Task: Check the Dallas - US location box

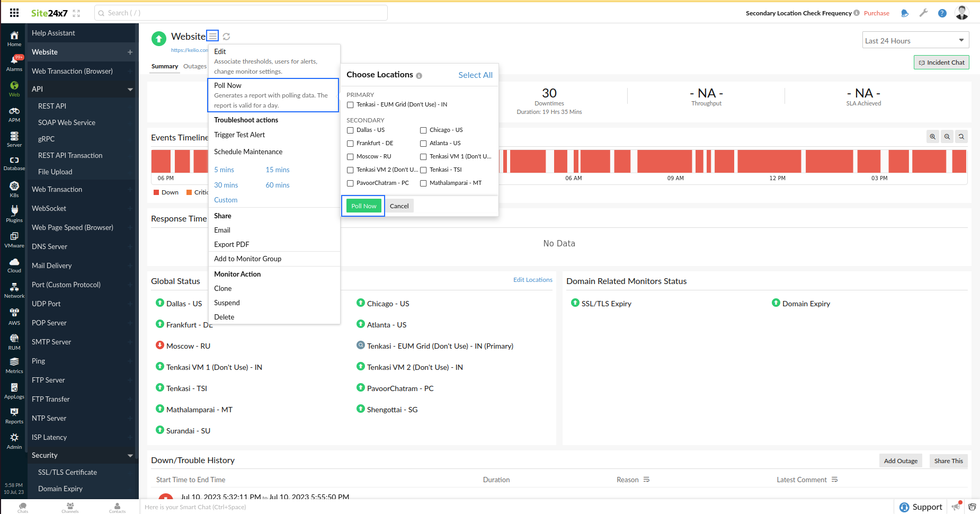Action: 350,130
